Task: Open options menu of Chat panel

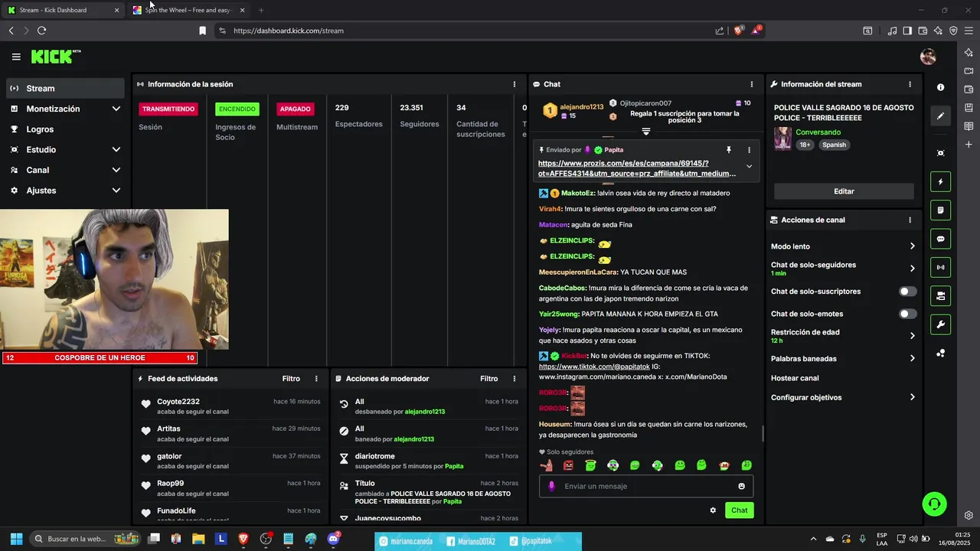Action: click(x=752, y=84)
